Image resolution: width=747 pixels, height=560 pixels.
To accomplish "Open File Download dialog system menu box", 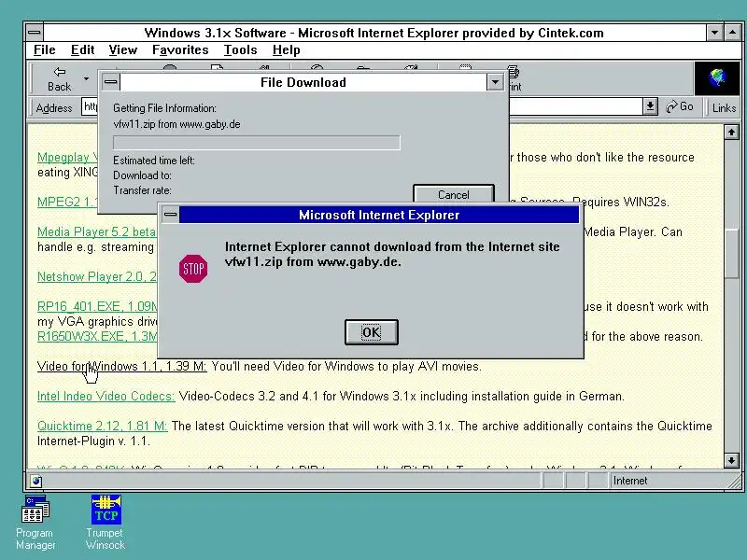I will (110, 82).
